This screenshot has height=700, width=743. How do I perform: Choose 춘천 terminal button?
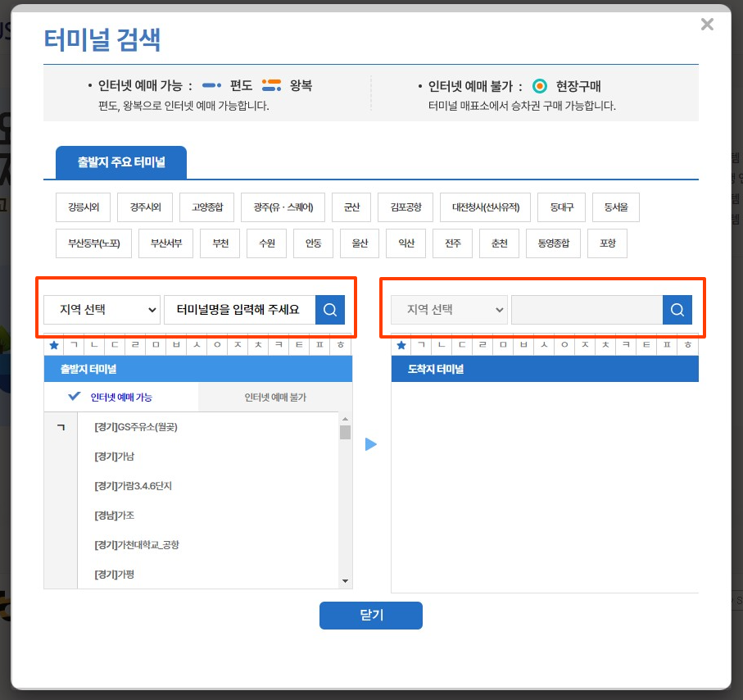click(499, 243)
